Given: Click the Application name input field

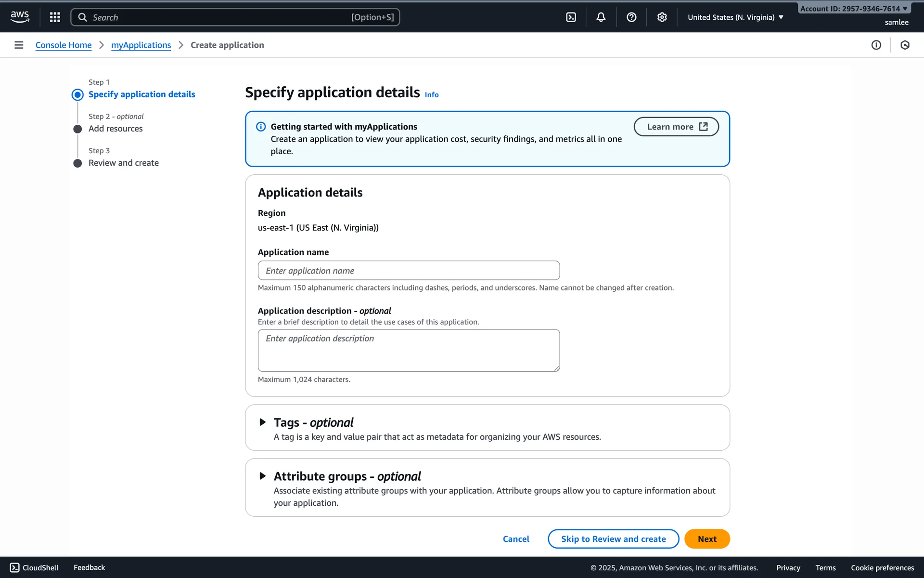Looking at the screenshot, I should click(409, 271).
